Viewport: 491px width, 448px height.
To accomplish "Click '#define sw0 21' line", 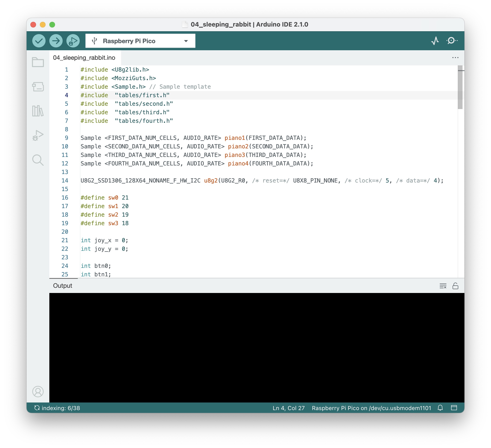I will (x=104, y=198).
